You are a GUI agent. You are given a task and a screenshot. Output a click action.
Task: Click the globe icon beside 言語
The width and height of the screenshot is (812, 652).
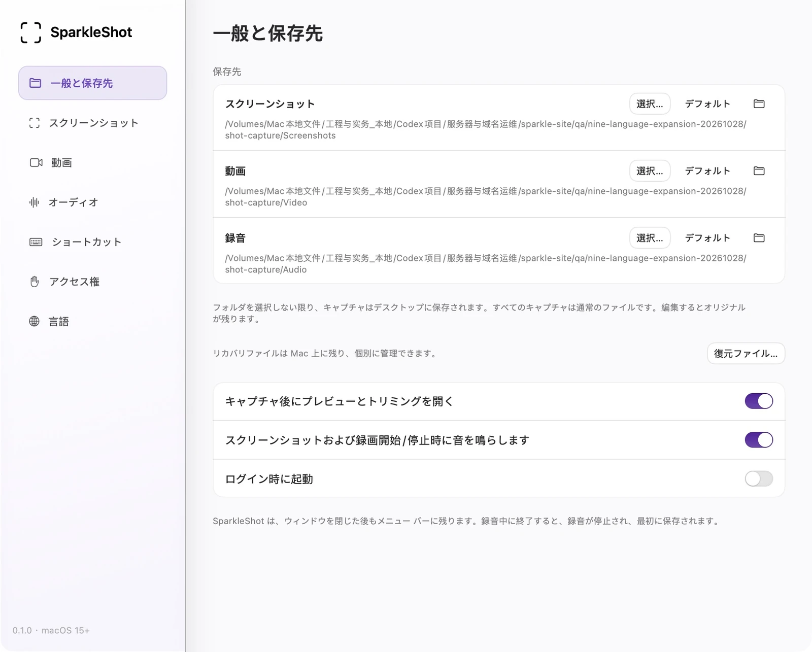pos(34,321)
